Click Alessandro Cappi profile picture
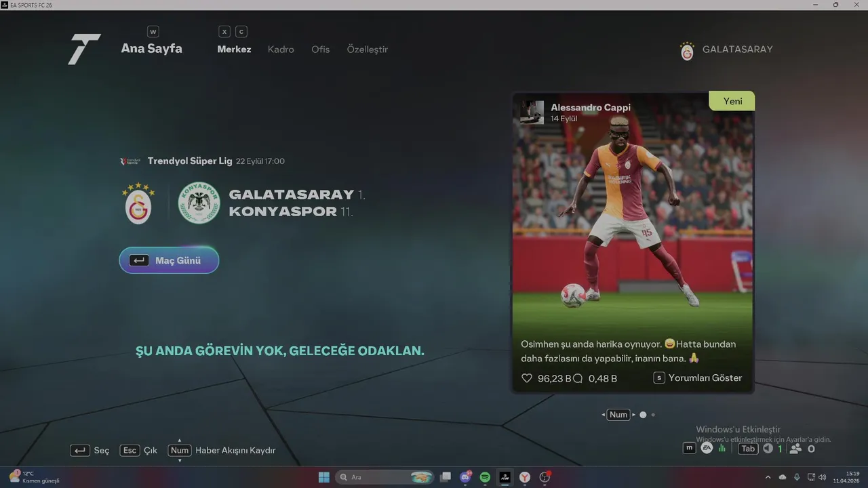The image size is (868, 488). pyautogui.click(x=532, y=113)
